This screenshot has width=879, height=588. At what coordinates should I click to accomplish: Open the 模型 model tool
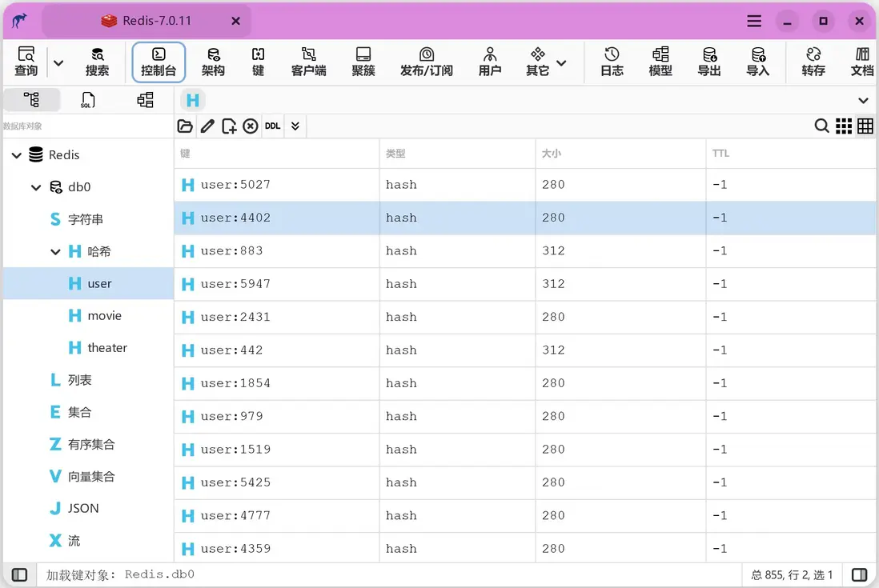tap(660, 62)
